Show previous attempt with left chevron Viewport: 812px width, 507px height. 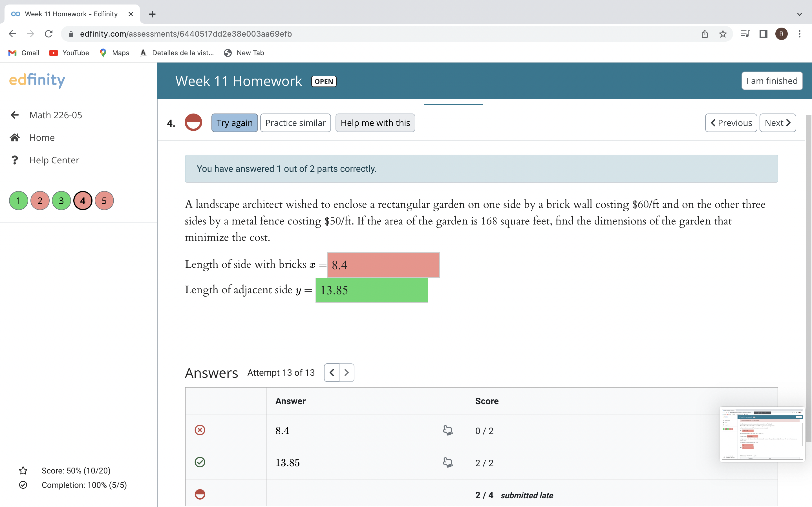tap(332, 373)
